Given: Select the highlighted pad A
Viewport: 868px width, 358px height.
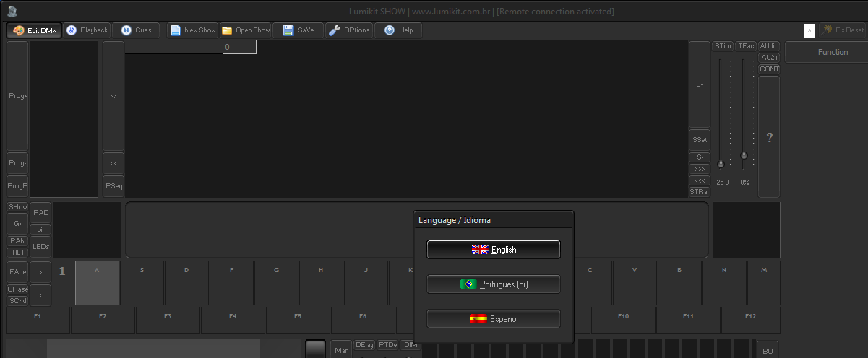Looking at the screenshot, I should click(x=97, y=283).
